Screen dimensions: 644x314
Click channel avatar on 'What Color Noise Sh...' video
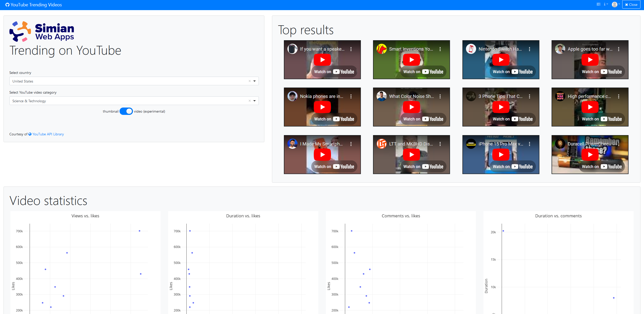(382, 96)
